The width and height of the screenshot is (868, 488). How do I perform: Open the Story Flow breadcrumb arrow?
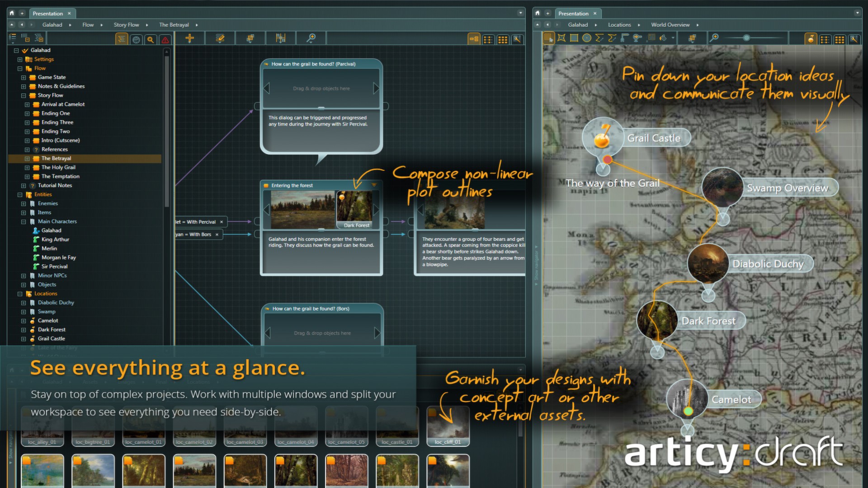tap(147, 25)
